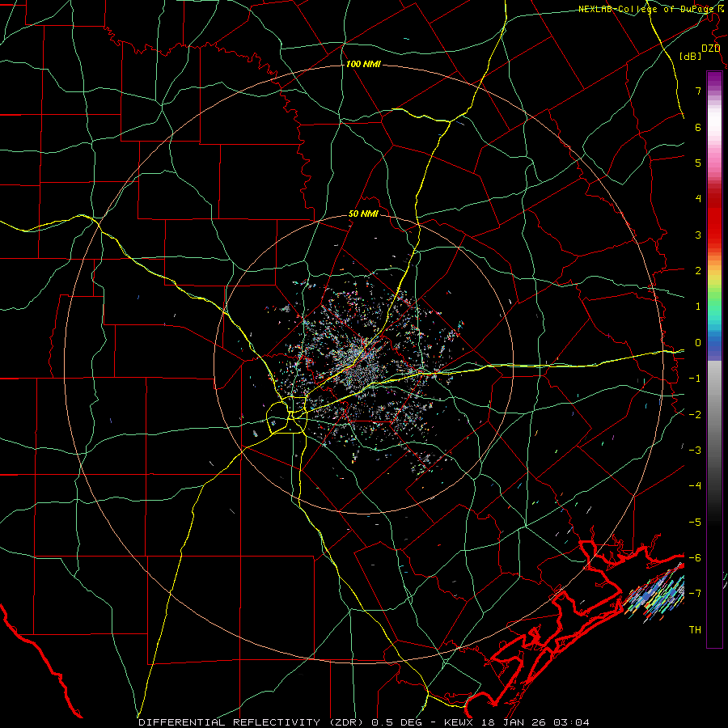Pick the purple top of the color bar
Image resolution: width=728 pixels, height=728 pixels.
tap(714, 77)
